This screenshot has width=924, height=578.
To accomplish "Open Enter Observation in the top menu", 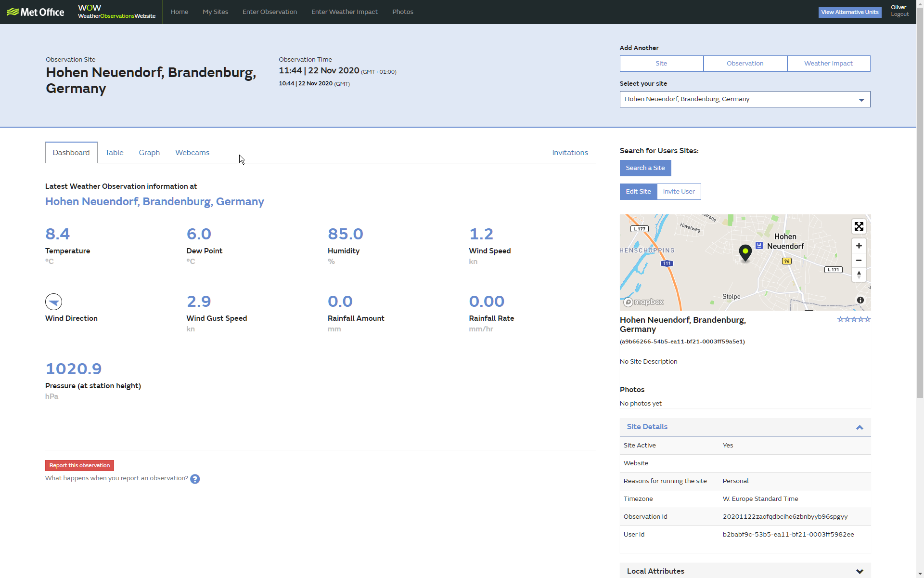I will pos(269,12).
